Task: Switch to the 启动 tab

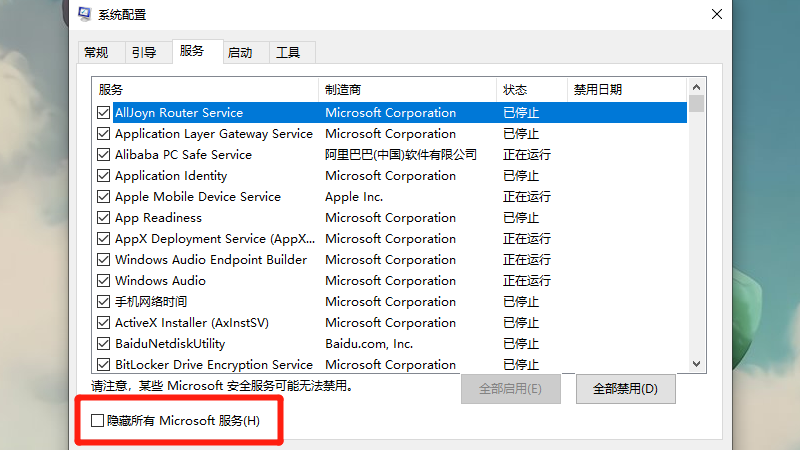Action: click(x=240, y=52)
